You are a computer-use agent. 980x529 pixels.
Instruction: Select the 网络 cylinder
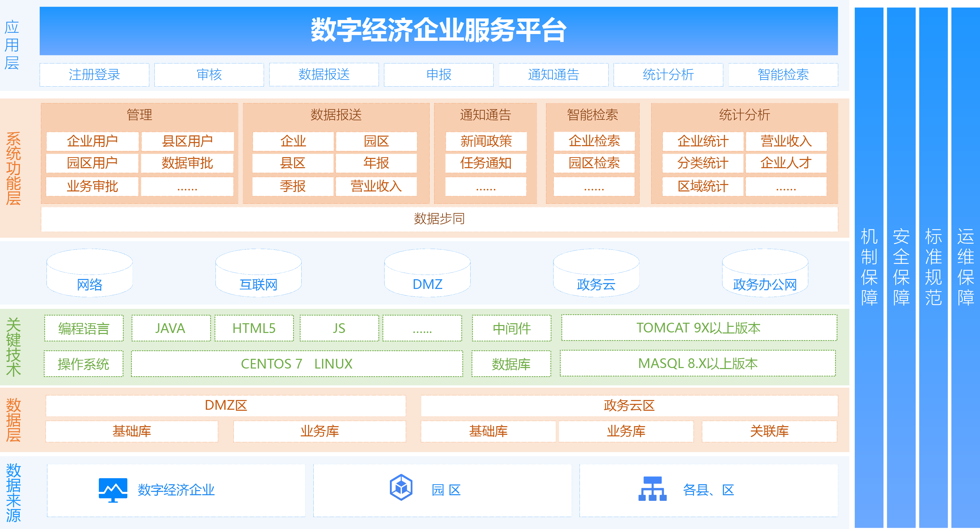click(90, 273)
